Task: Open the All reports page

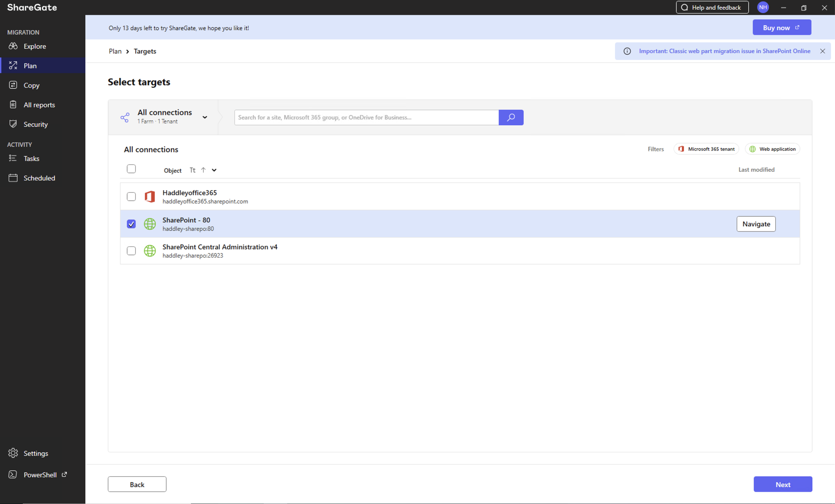Action: 39,105
